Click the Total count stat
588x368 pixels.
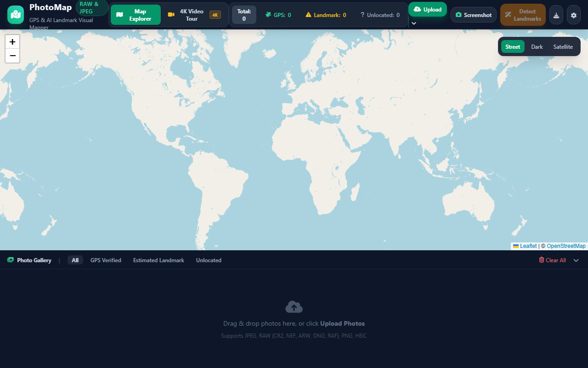click(x=244, y=15)
